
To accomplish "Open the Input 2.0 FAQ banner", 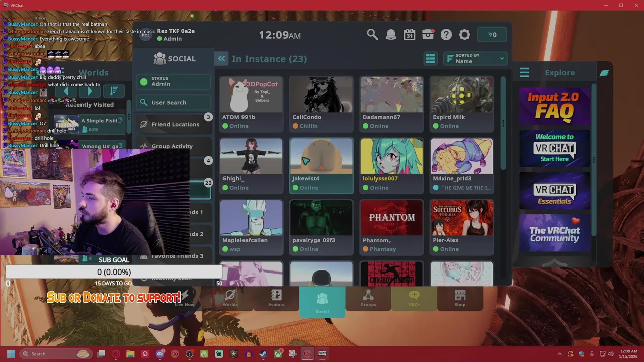I will (554, 106).
